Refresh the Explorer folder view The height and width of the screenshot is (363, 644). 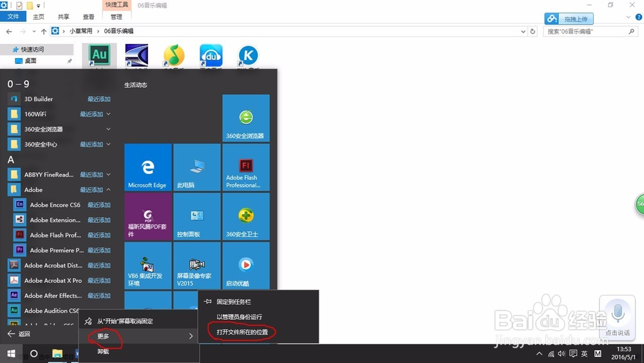pos(533,31)
